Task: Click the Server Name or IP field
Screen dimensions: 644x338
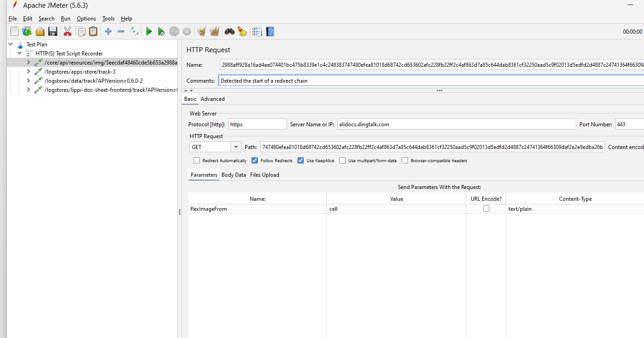Action: 457,124
